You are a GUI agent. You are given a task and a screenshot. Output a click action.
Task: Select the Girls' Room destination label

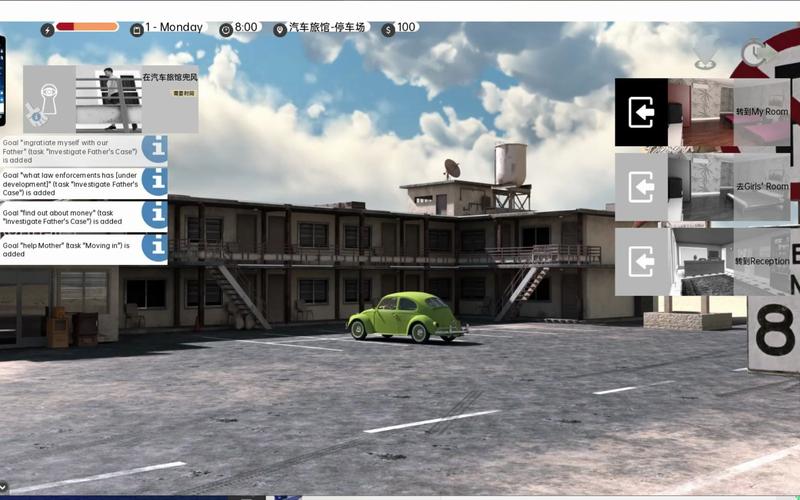(762, 187)
